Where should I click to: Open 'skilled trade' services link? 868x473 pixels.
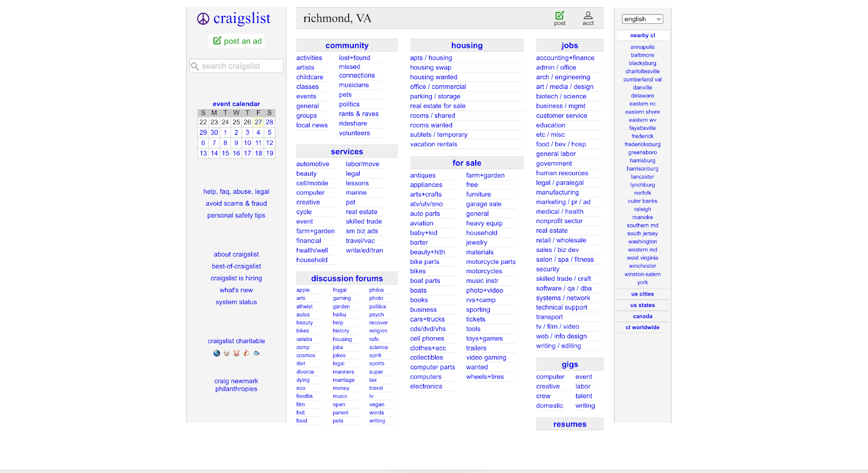coord(363,222)
